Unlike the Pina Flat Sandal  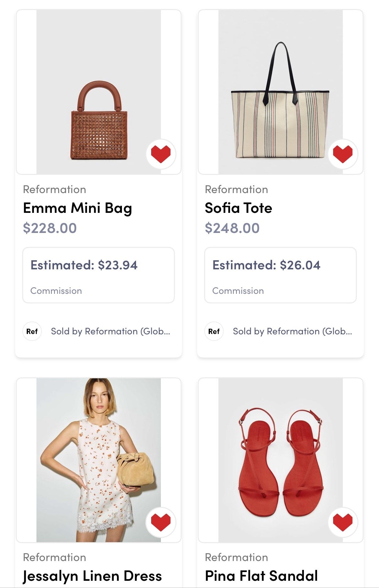(343, 522)
